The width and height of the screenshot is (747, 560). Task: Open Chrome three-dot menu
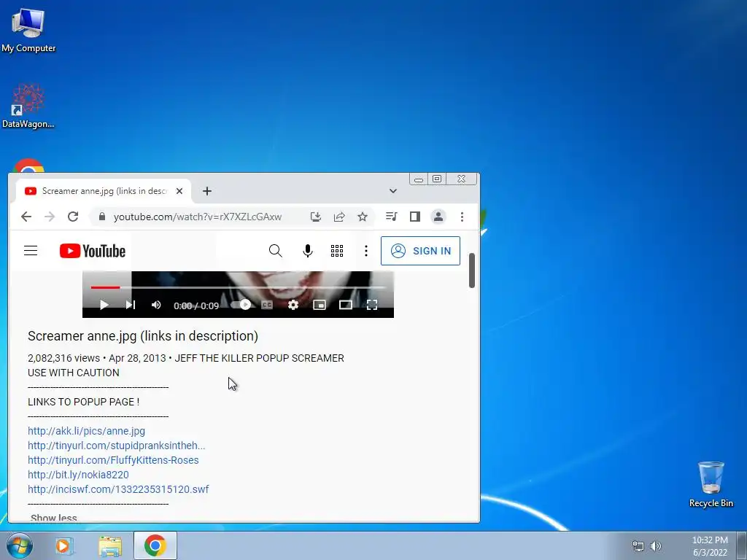click(462, 217)
